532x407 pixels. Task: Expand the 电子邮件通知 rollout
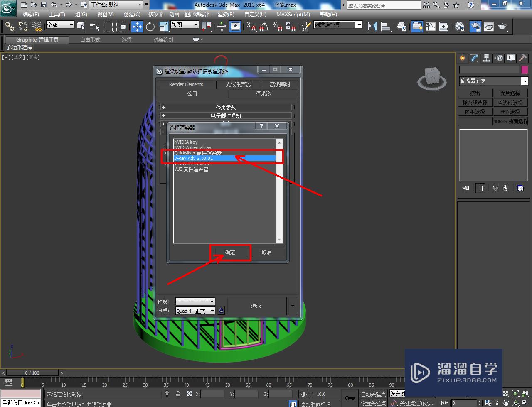click(227, 115)
